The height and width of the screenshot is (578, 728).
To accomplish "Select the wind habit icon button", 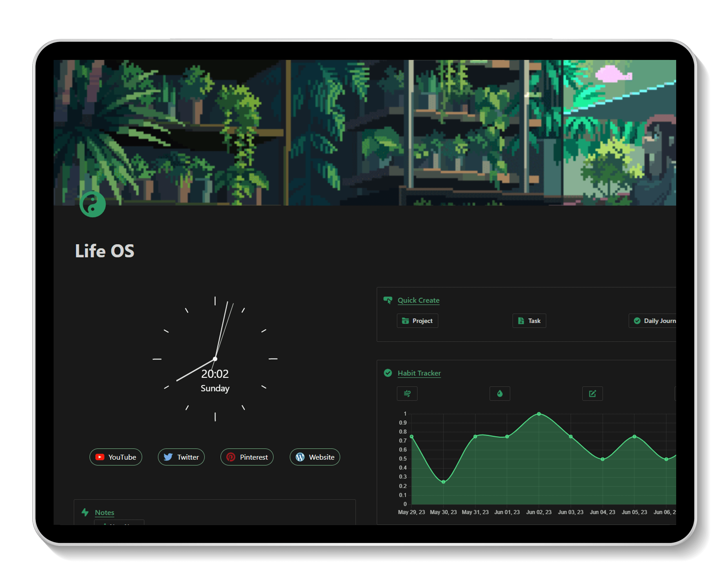I will [407, 393].
